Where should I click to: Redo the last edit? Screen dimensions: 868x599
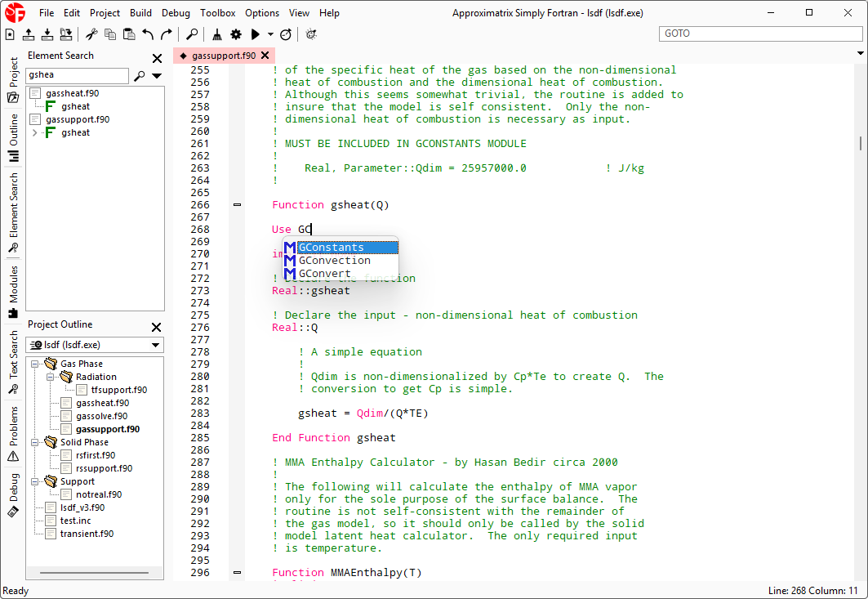point(166,34)
